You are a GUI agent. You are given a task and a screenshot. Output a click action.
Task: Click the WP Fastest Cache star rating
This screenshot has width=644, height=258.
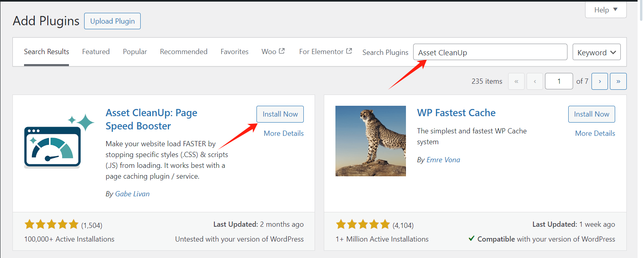click(x=363, y=224)
